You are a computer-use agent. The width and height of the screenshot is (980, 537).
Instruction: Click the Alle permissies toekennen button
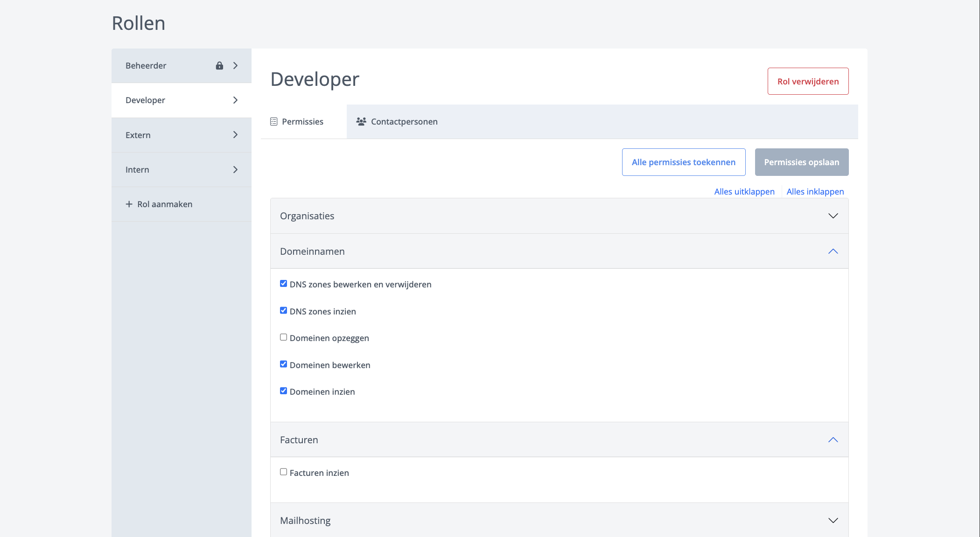click(x=683, y=162)
